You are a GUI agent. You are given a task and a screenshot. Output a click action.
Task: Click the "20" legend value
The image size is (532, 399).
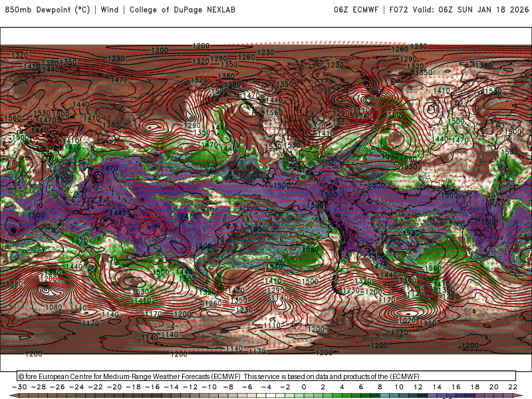tap(494, 387)
